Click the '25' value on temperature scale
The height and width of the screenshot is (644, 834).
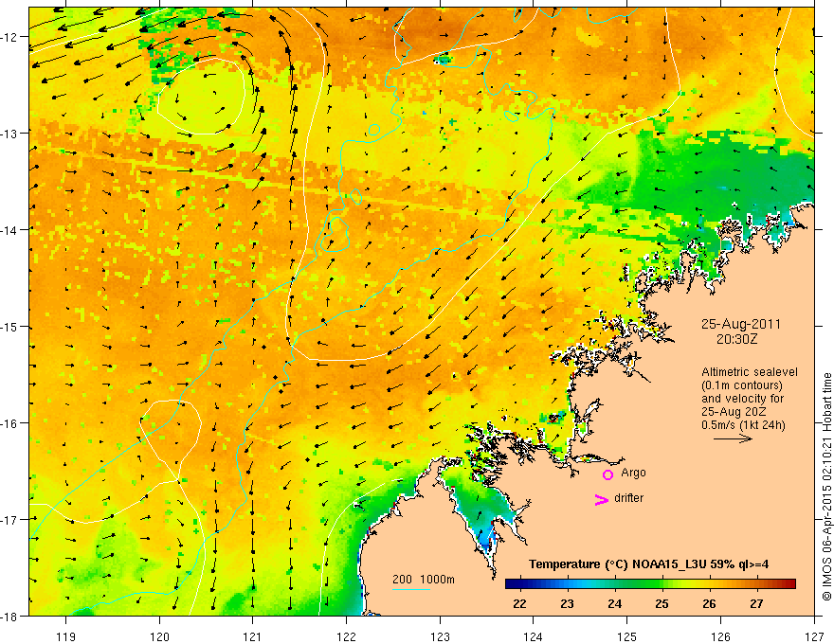(662, 603)
